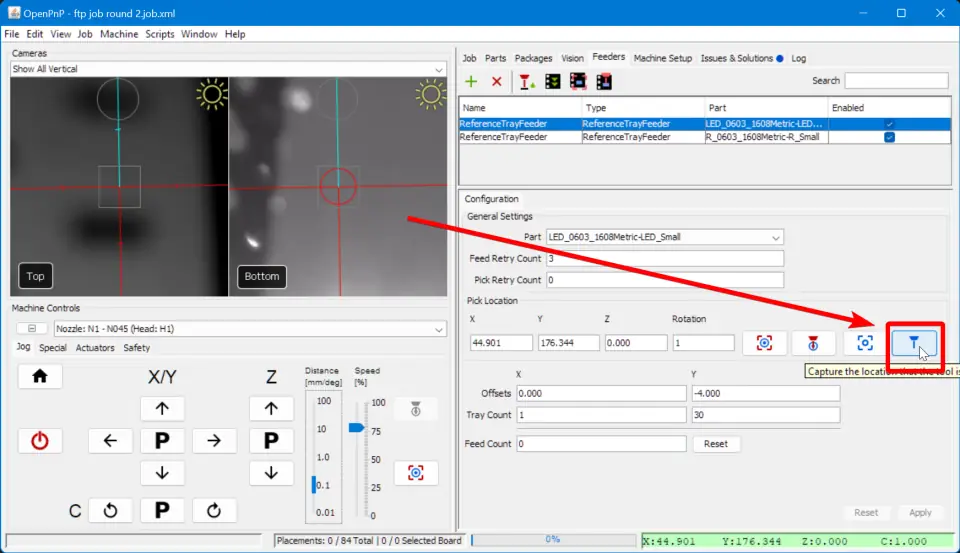The height and width of the screenshot is (553, 960).
Task: Open the Machine menu
Action: 119,34
